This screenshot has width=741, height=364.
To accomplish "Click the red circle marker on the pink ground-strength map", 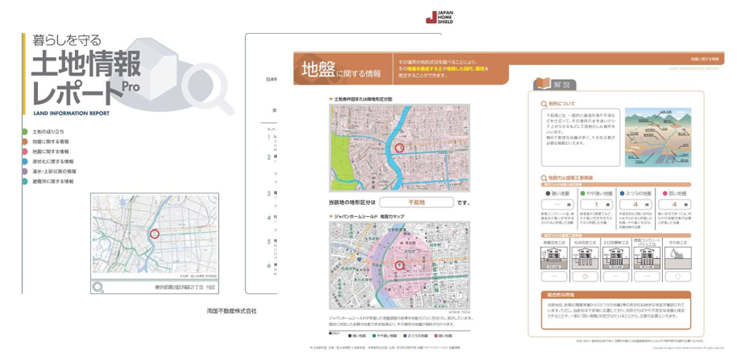I will (399, 266).
